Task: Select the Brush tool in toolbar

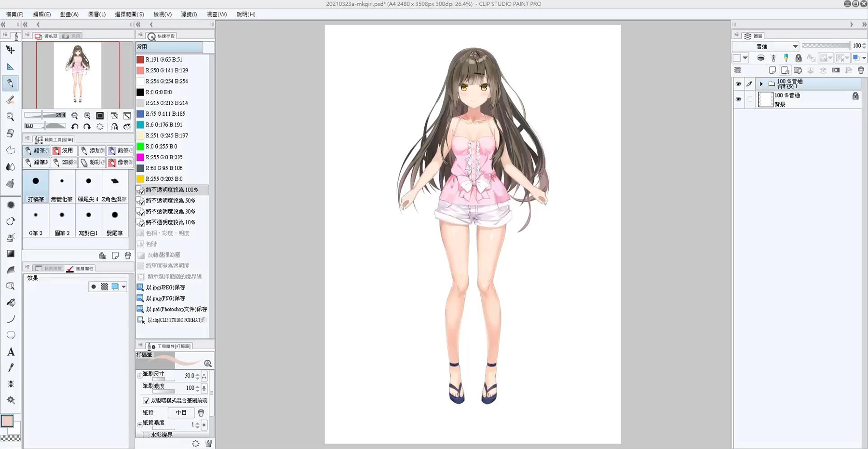Action: pyautogui.click(x=10, y=100)
